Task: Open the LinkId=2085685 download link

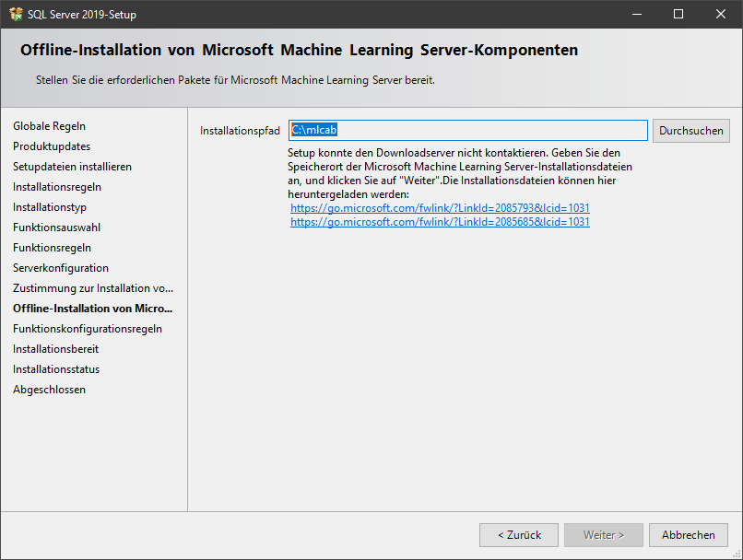Action: coord(440,222)
